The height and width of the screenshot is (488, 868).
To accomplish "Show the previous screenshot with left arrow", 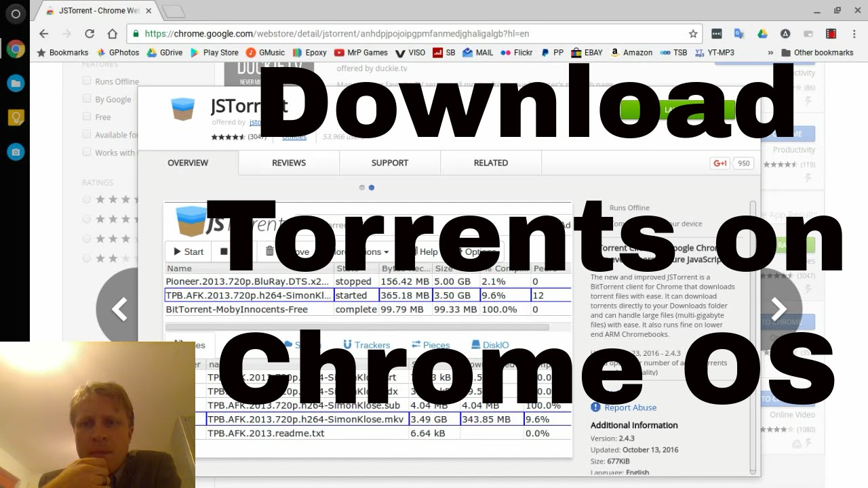I will coord(119,309).
